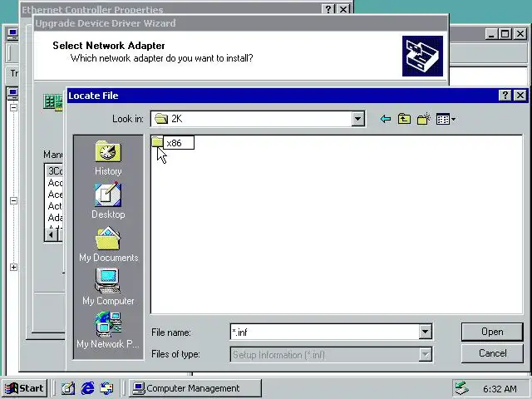The width and height of the screenshot is (532, 399).
Task: Click the 6:32 AM clock
Action: 500,389
